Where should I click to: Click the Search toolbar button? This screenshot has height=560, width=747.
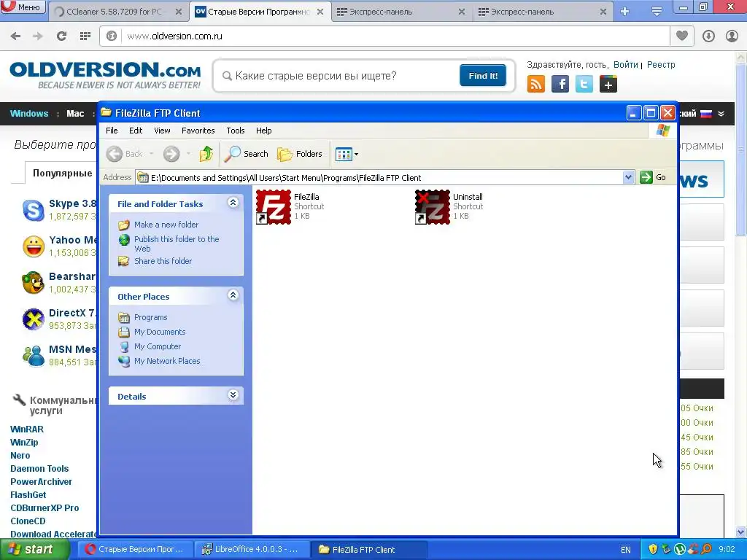247,154
